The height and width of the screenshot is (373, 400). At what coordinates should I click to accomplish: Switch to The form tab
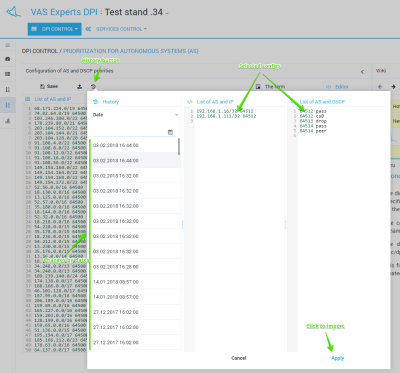270,87
